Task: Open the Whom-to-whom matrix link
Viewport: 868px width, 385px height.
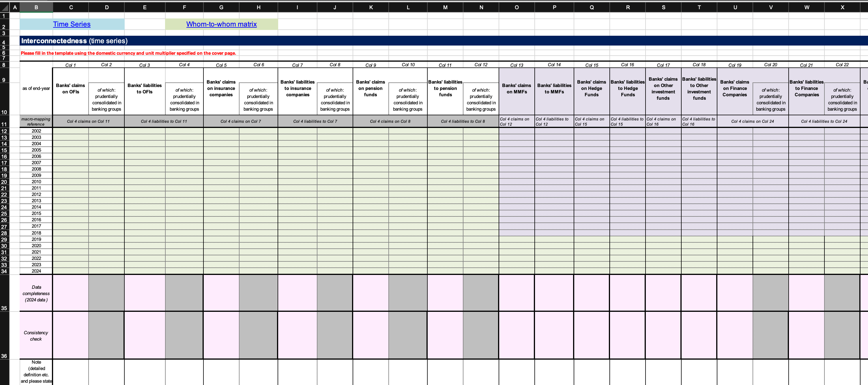Action: (x=221, y=24)
